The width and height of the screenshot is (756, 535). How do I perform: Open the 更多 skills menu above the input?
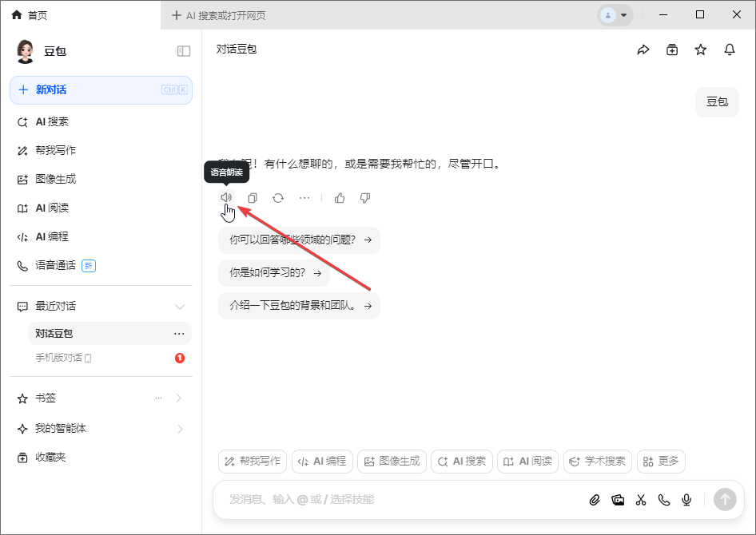click(661, 461)
